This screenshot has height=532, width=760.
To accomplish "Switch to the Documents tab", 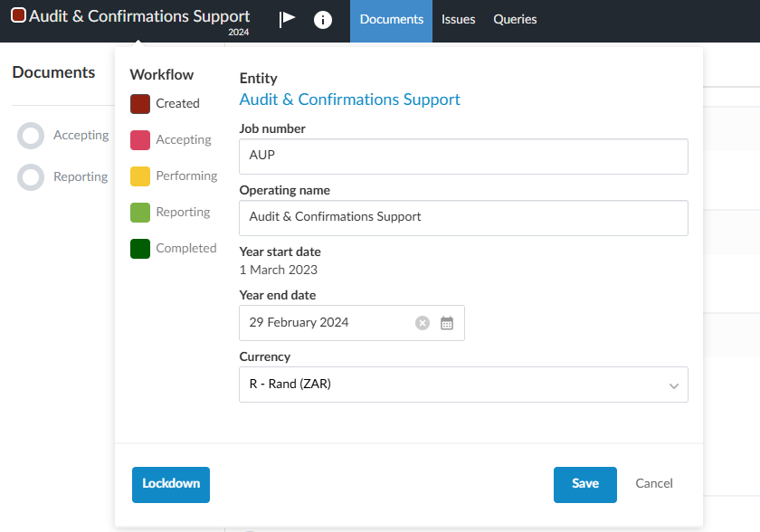I will click(x=391, y=20).
